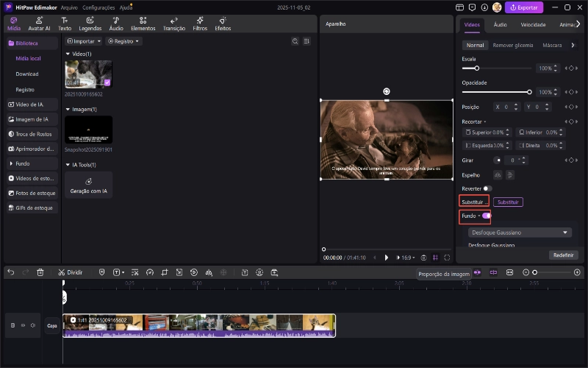Click the search icon in media panel
This screenshot has width=588, height=368.
pyautogui.click(x=295, y=41)
